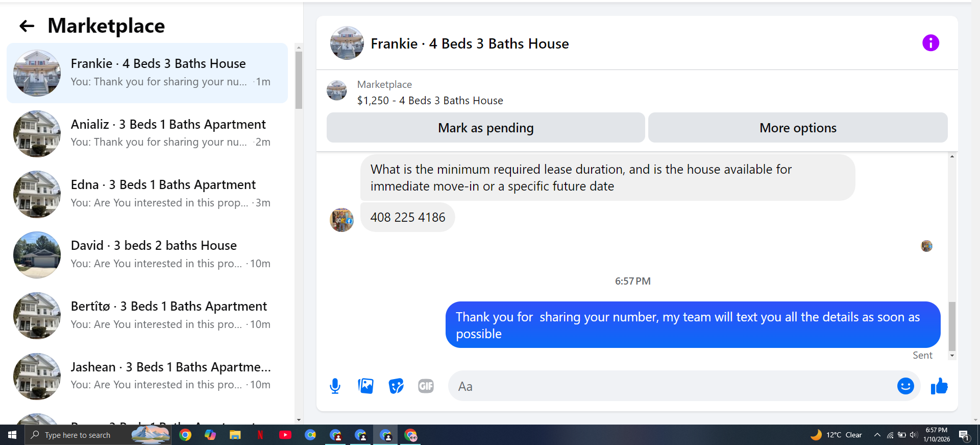
Task: Record a voice clip with microphone
Action: tap(335, 386)
